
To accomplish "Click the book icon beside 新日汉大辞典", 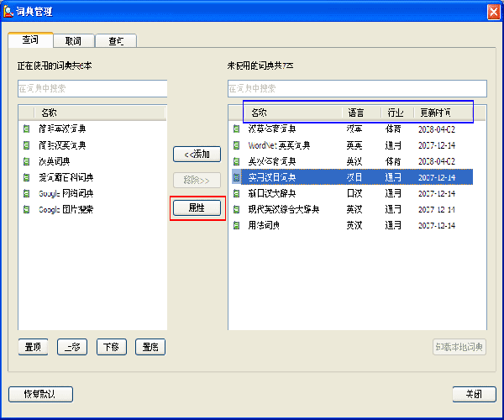I will coord(236,193).
